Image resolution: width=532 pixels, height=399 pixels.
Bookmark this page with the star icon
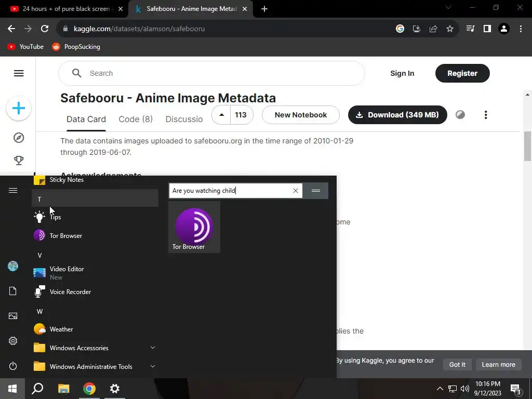pyautogui.click(x=449, y=29)
